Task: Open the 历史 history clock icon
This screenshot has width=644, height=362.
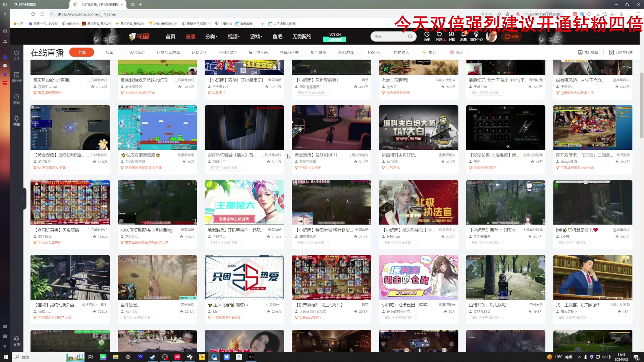Action: (x=427, y=35)
